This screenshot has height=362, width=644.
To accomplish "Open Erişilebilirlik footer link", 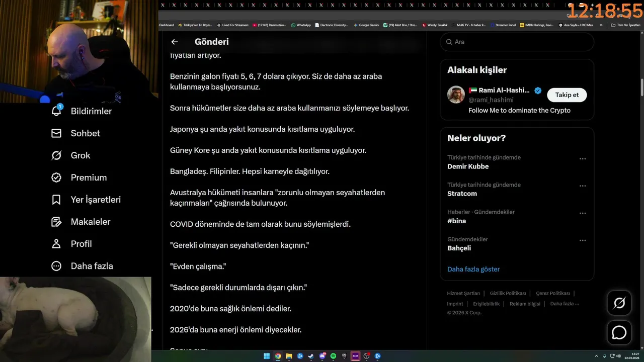I will [x=487, y=304].
